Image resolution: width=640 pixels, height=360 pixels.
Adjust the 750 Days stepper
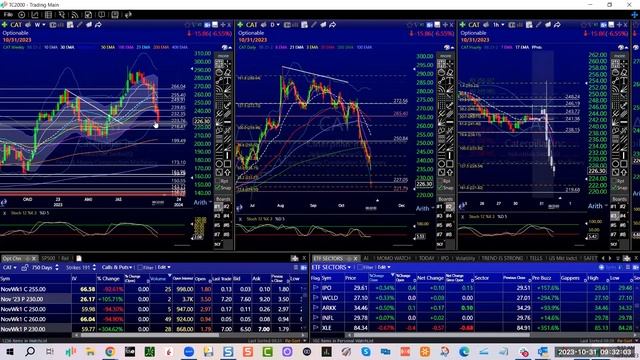click(57, 268)
